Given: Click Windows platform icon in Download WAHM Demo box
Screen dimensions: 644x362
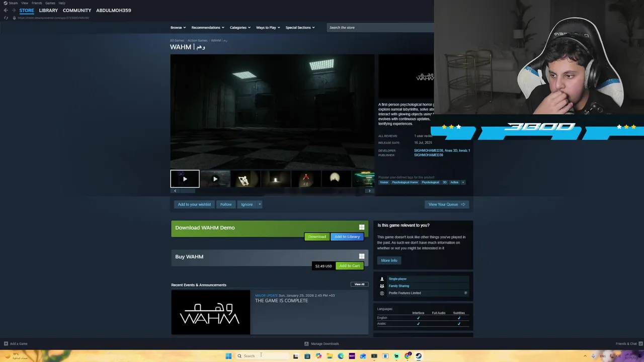Looking at the screenshot, I should point(362,227).
